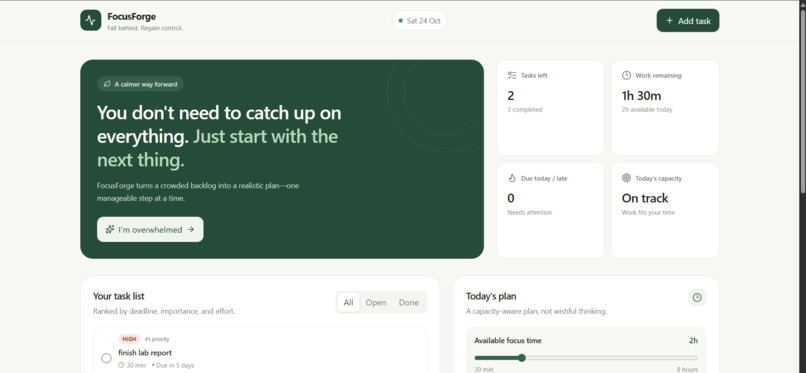The image size is (806, 373).
Task: Click the 2h available focus time value
Action: pyautogui.click(x=693, y=340)
